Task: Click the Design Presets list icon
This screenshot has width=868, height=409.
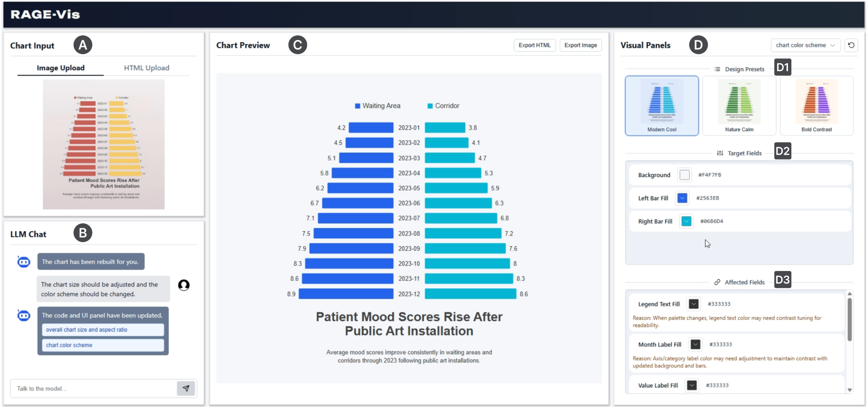Action: [717, 69]
